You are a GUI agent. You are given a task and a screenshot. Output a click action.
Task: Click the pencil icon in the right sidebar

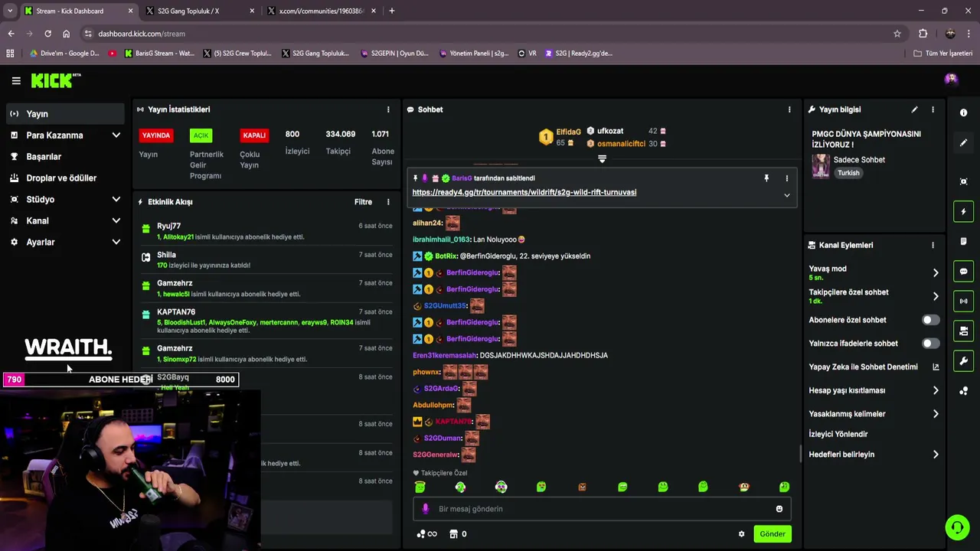point(963,142)
